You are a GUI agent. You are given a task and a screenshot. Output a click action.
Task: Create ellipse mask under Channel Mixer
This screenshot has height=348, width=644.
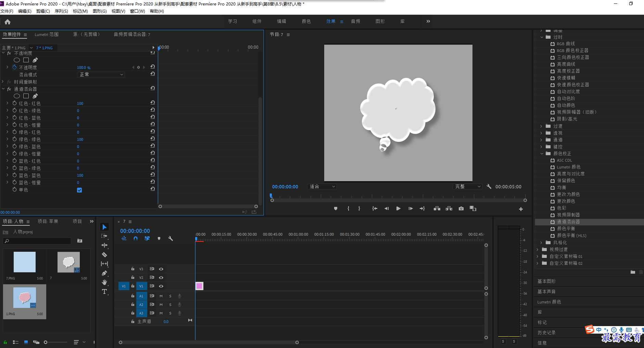coord(17,96)
